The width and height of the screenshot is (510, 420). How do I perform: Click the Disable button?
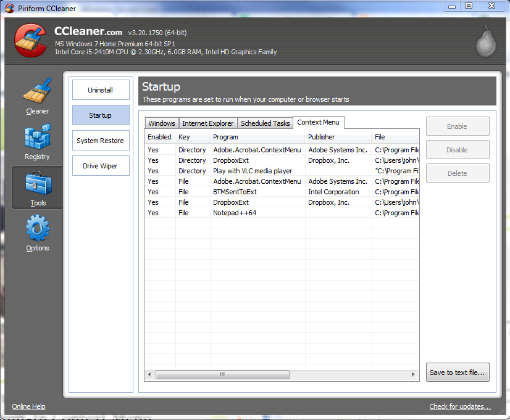(458, 150)
